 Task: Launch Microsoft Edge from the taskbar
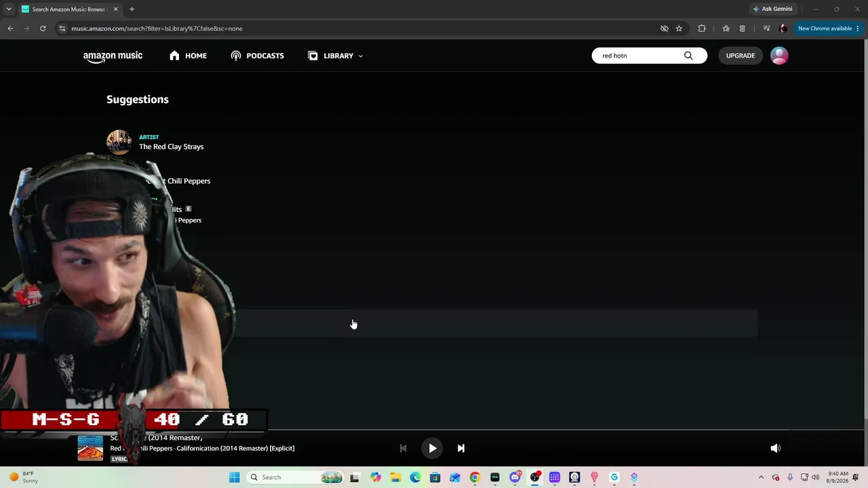(x=415, y=477)
